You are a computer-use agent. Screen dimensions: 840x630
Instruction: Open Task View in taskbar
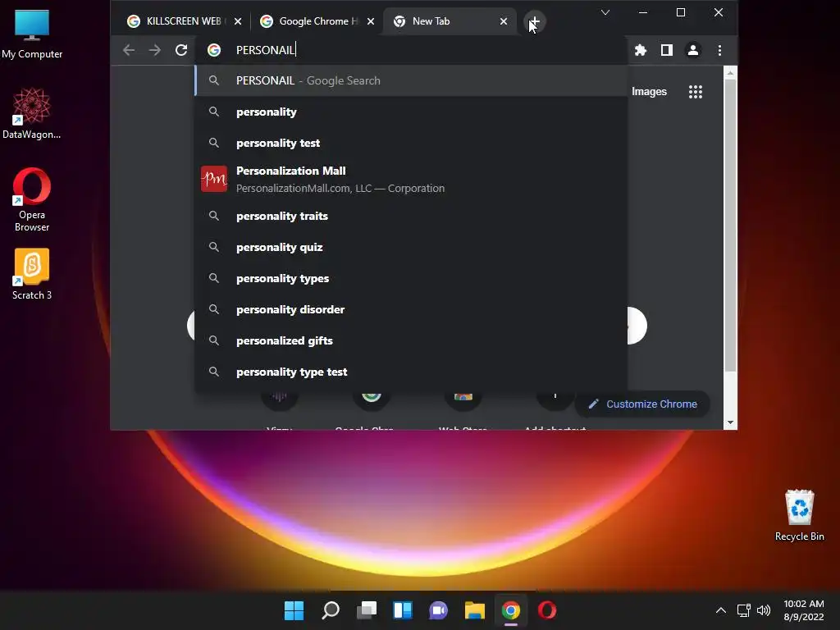(367, 609)
